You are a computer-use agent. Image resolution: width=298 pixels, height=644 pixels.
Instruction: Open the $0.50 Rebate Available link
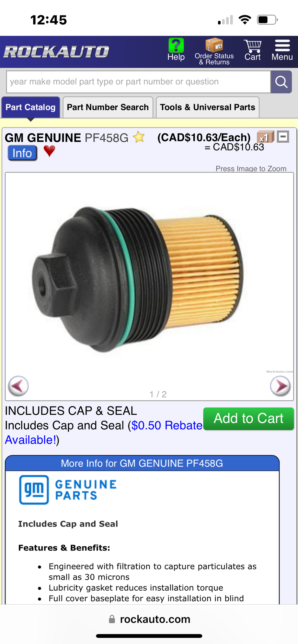point(104,432)
